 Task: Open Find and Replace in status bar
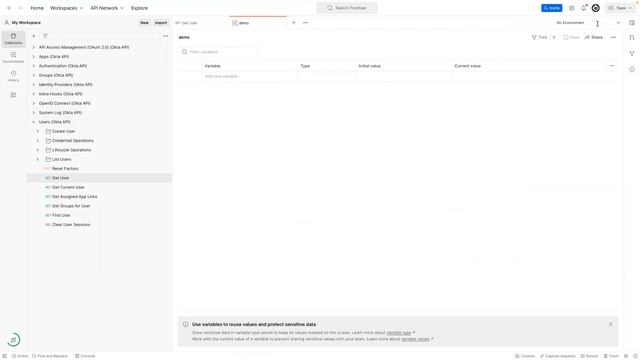point(50,356)
